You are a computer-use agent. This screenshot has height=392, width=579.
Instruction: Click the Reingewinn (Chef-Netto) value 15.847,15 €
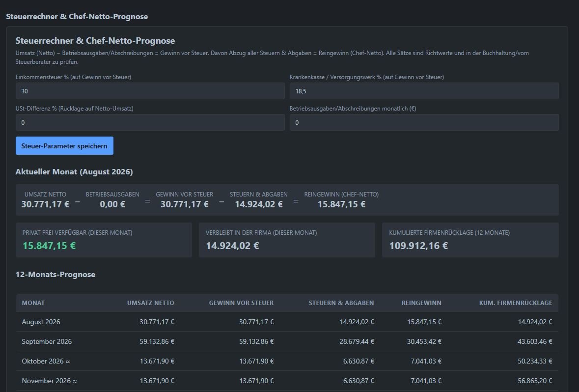coord(342,204)
